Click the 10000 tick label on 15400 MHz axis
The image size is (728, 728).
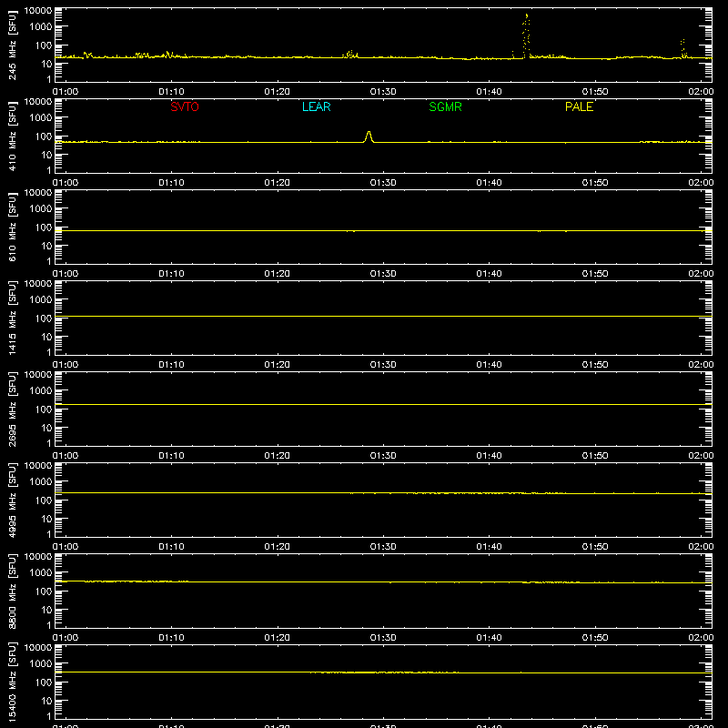click(x=38, y=648)
